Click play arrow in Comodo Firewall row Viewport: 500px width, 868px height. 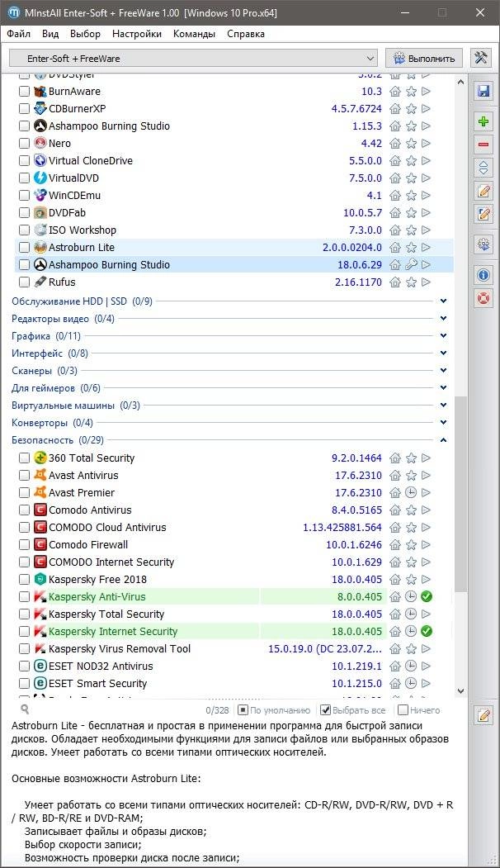(426, 545)
